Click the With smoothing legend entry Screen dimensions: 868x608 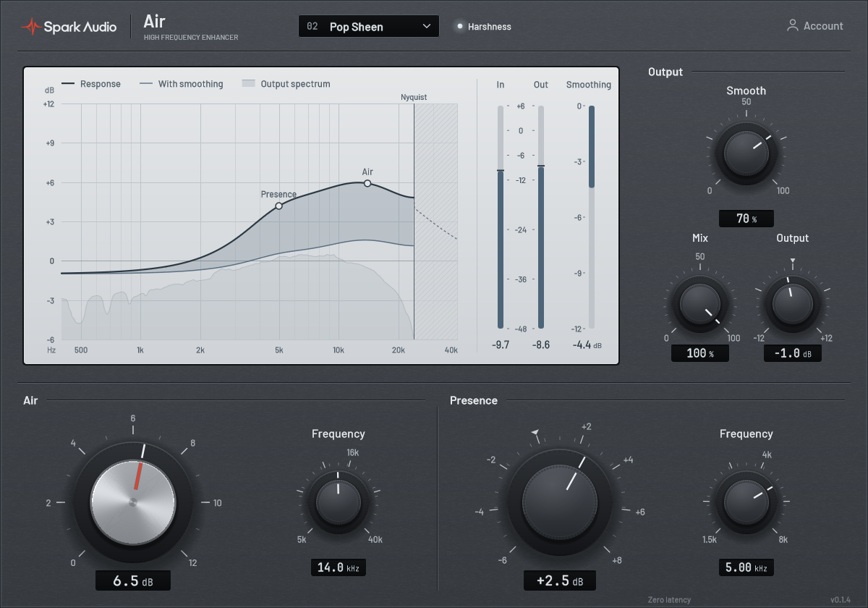coord(181,84)
